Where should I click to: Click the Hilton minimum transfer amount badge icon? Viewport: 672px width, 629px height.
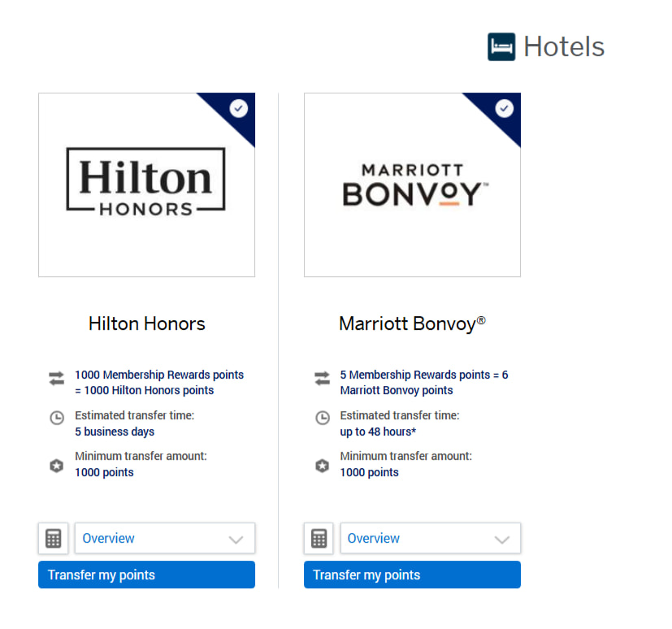click(57, 466)
